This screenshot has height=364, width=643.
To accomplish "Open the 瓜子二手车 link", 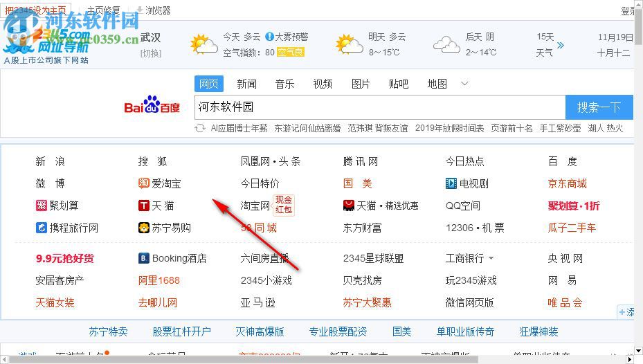I will click(572, 228).
